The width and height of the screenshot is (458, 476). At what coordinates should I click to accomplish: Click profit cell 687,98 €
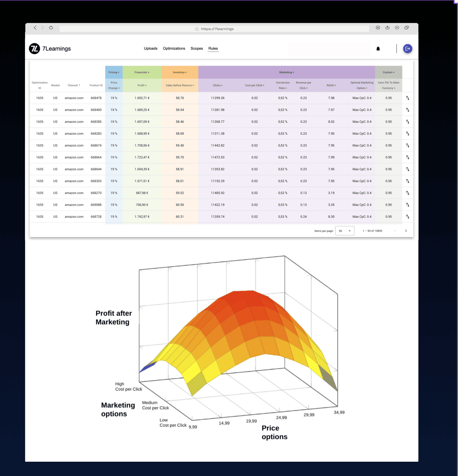142,193
